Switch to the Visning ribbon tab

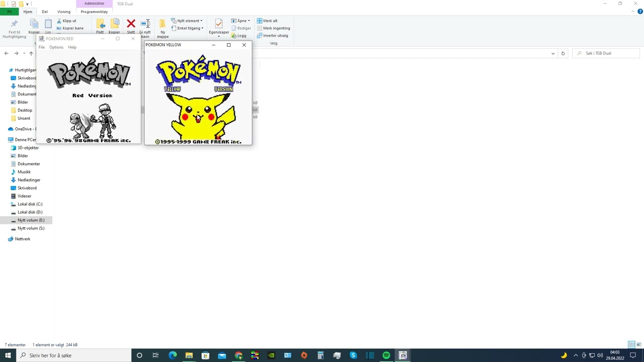pos(64,12)
